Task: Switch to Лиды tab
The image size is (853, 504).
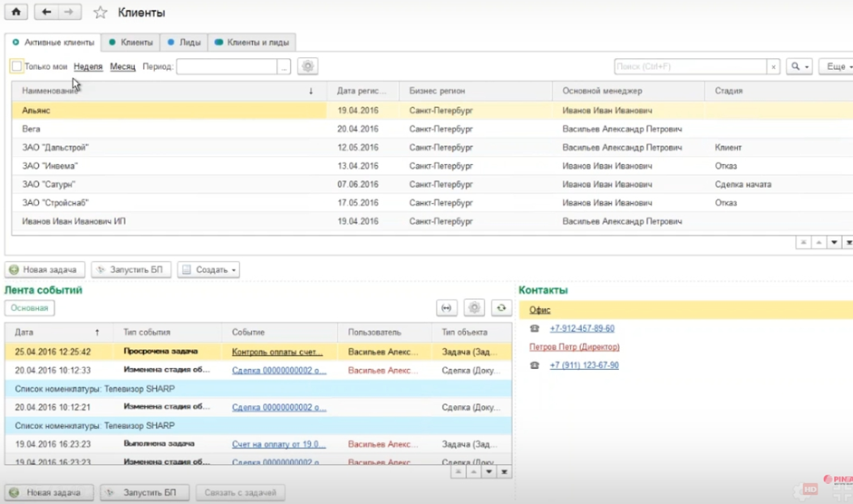Action: [x=184, y=42]
